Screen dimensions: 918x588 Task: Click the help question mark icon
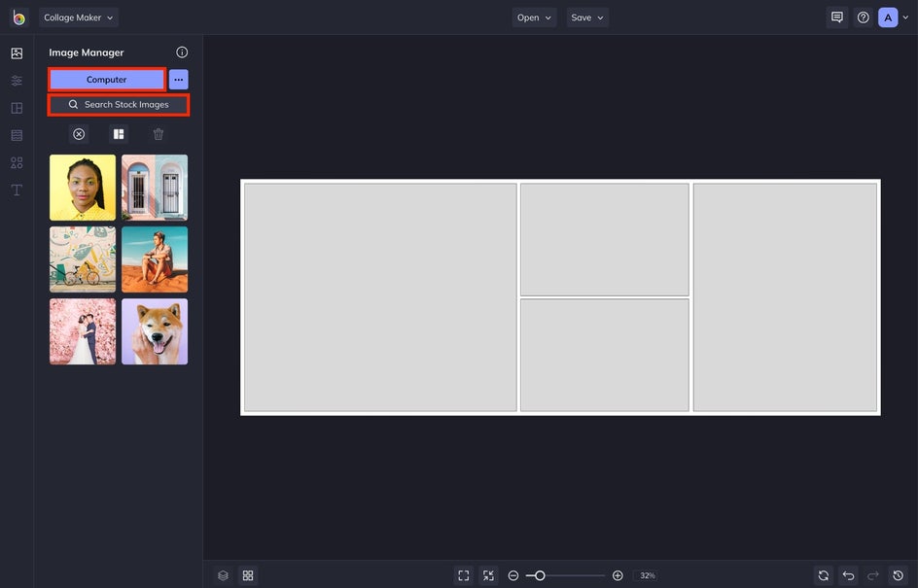point(863,17)
